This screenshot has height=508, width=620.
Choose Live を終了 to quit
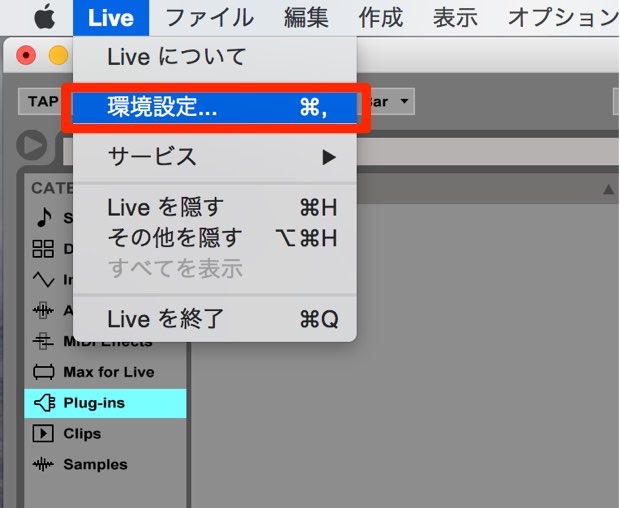coord(215,319)
